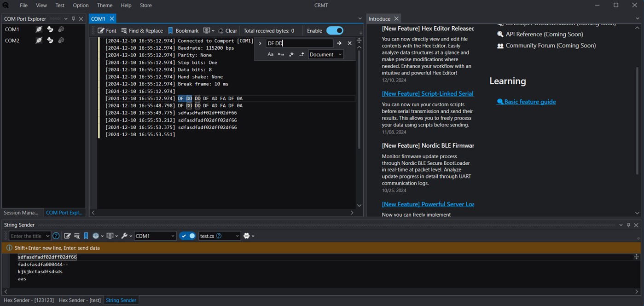The width and height of the screenshot is (644, 306).
Task: Open the Script-Linked Serial feature link
Action: [428, 93]
